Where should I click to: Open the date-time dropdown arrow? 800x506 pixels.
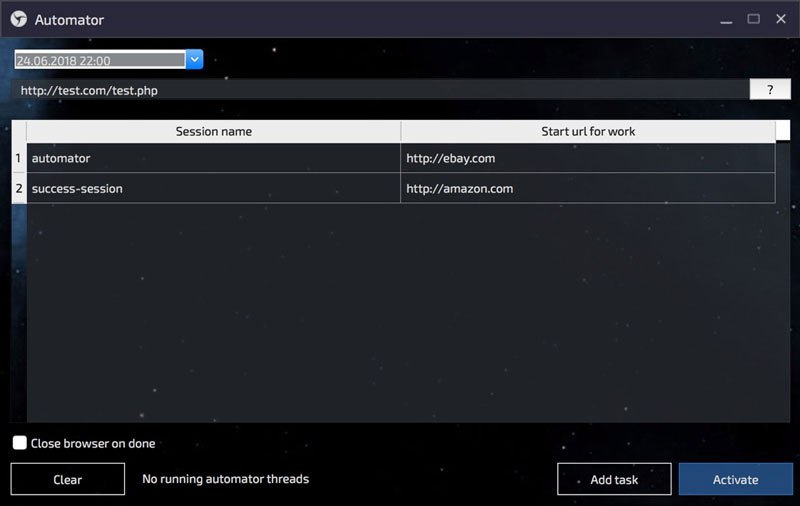coord(194,60)
